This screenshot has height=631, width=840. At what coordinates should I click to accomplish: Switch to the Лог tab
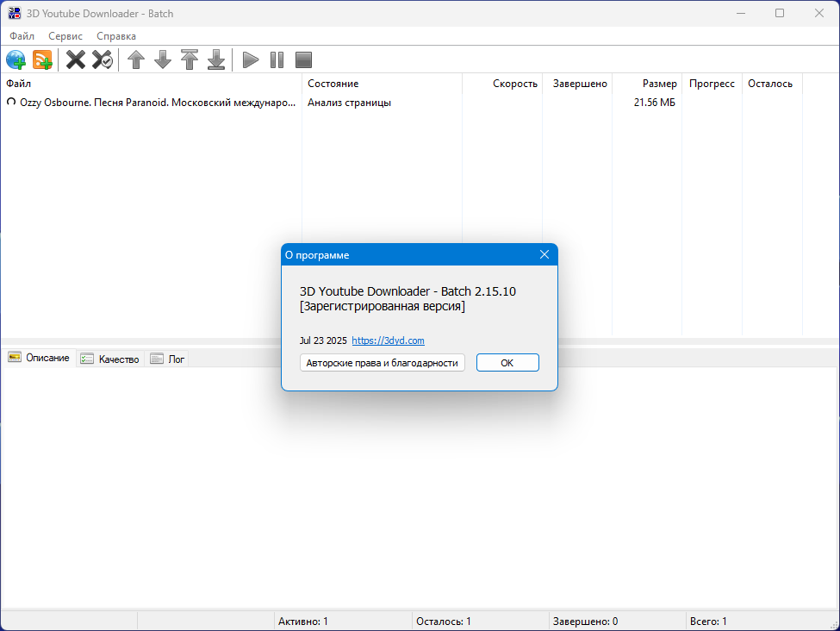pyautogui.click(x=168, y=359)
